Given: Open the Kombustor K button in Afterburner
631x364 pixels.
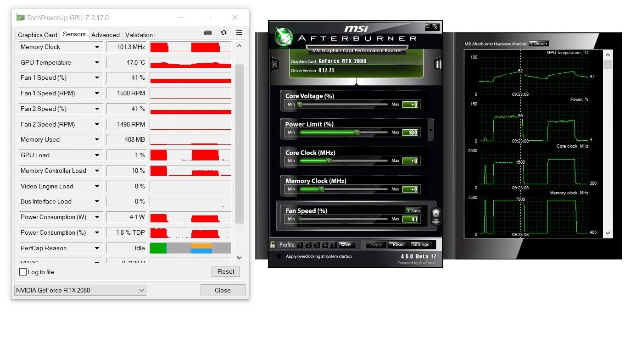Looking at the screenshot, I should (x=274, y=64).
